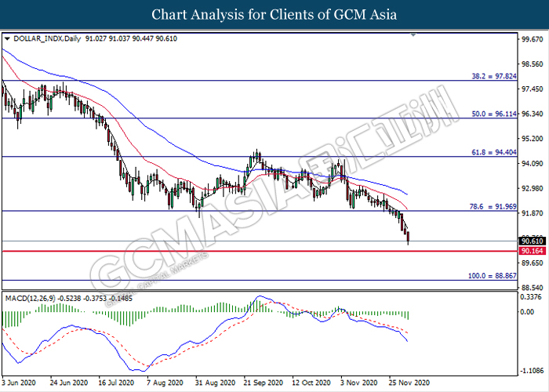The width and height of the screenshot is (549, 392).
Task: Click the 88.540 price axis value
Action: pyautogui.click(x=533, y=288)
